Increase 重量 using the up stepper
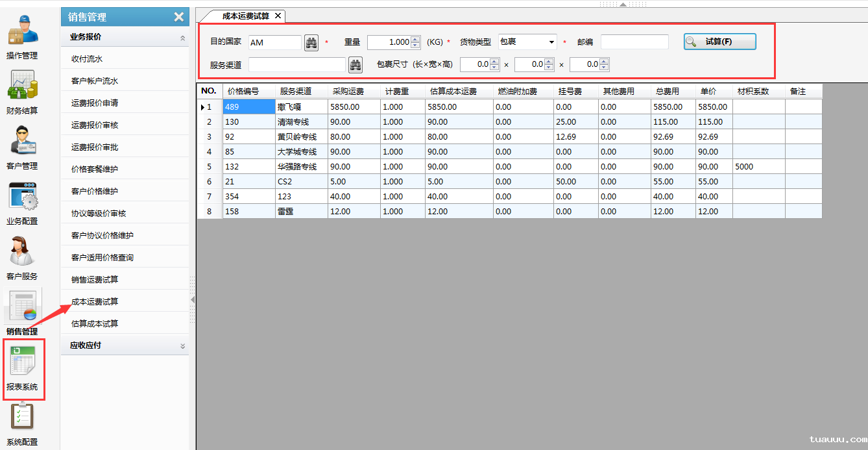Image resolution: width=868 pixels, height=450 pixels. click(x=415, y=38)
